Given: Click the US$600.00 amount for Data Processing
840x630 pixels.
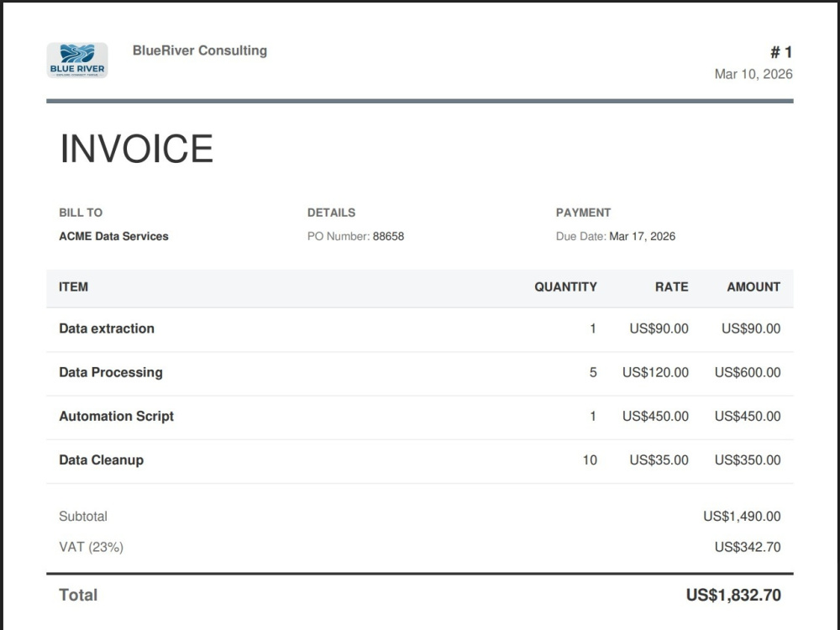Looking at the screenshot, I should [748, 372].
